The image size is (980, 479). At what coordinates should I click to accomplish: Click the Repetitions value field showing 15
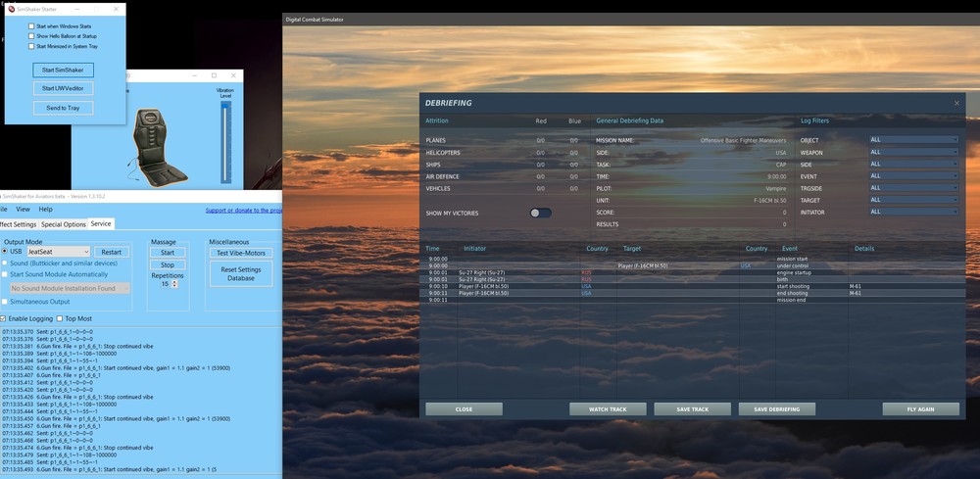tap(167, 284)
